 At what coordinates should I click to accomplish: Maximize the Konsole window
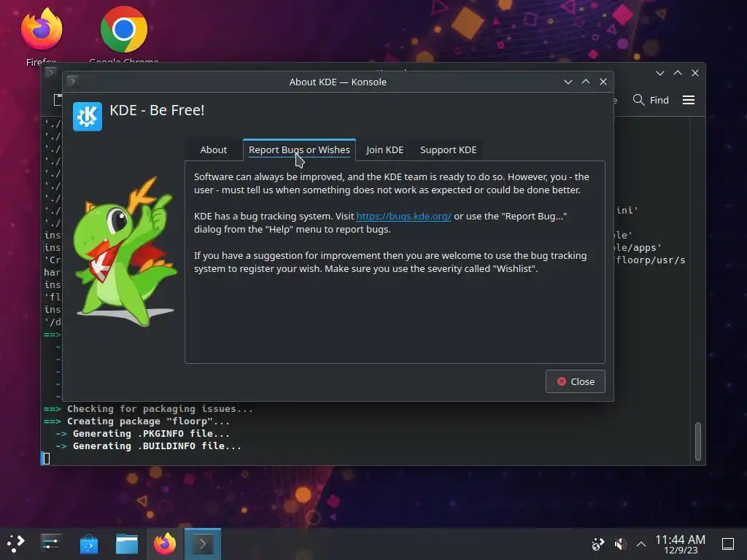pos(678,73)
